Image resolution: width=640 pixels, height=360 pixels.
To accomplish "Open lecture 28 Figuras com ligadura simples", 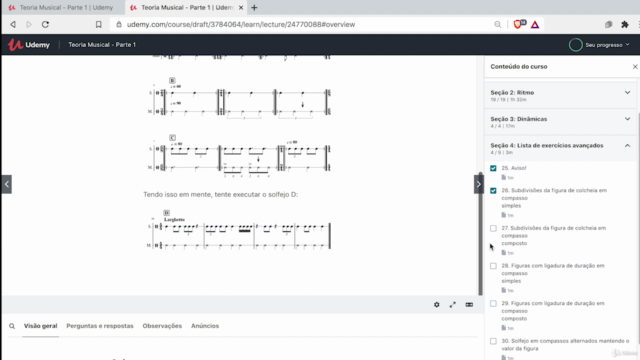I will coord(553,273).
